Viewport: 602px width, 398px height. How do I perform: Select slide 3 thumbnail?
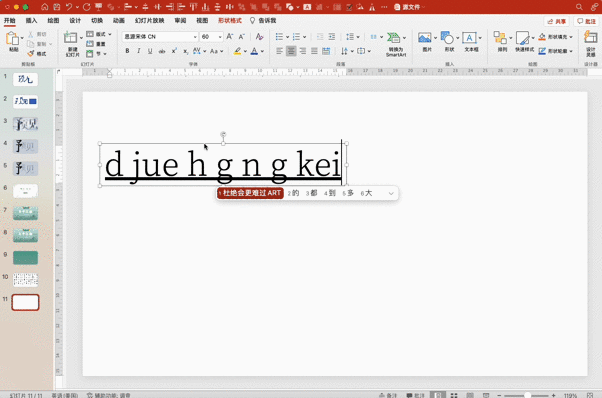(25, 124)
